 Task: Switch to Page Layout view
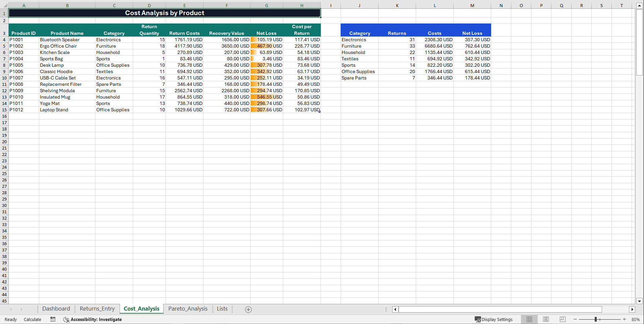(546, 319)
